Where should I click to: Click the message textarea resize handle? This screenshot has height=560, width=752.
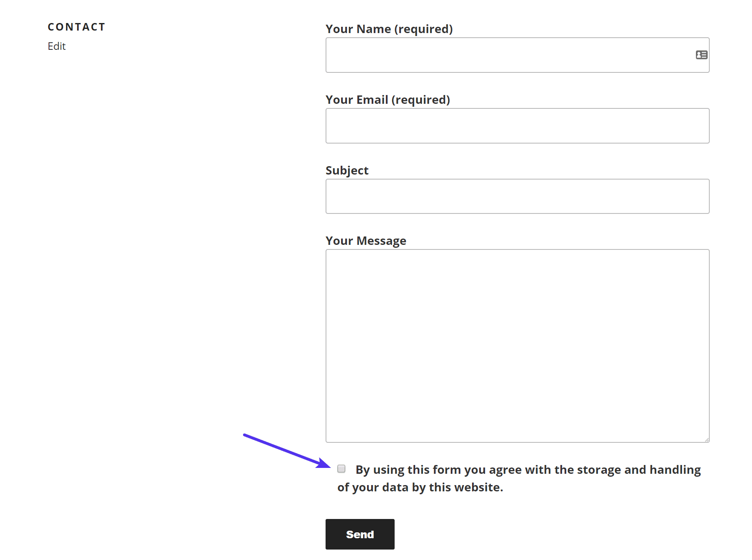click(x=707, y=439)
